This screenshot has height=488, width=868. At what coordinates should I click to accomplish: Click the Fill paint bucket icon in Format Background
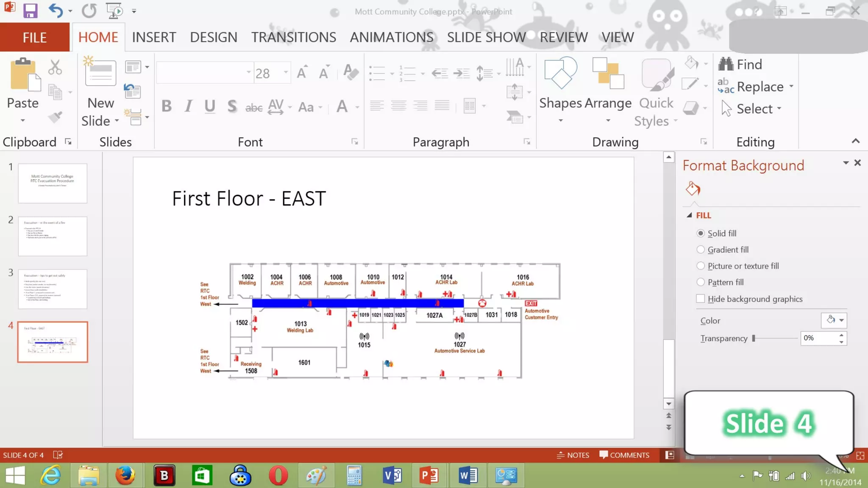click(x=693, y=189)
